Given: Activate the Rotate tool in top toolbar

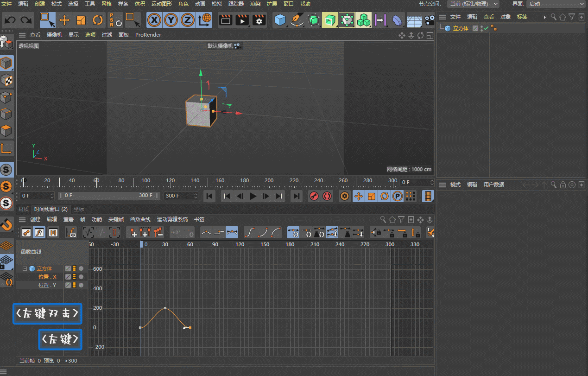Looking at the screenshot, I should click(x=98, y=20).
